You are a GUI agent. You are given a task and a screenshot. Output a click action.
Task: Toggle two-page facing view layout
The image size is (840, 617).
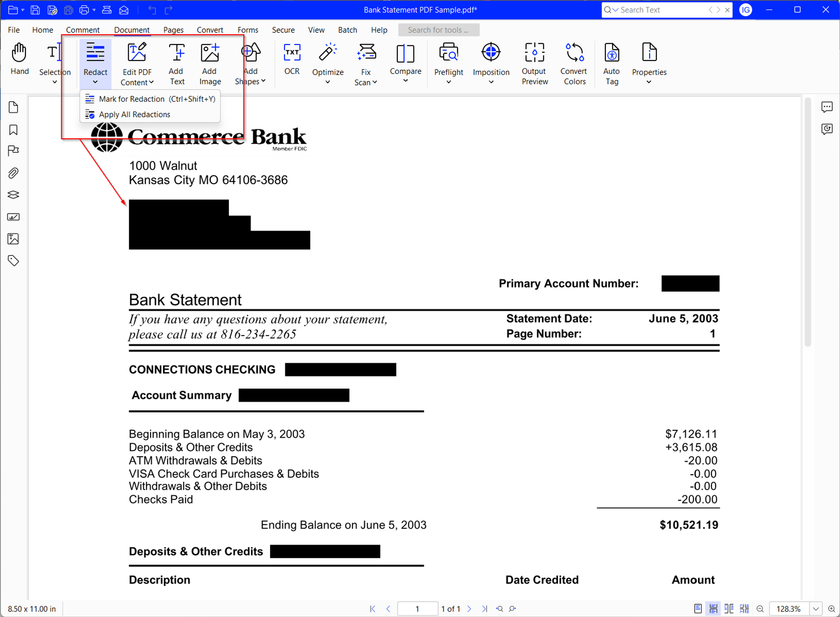pyautogui.click(x=729, y=609)
